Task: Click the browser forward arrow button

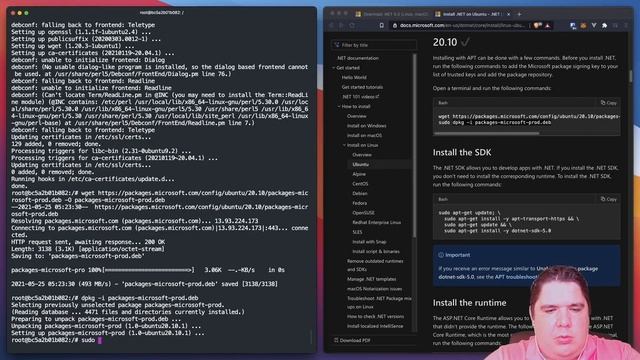Action: pyautogui.click(x=341, y=25)
